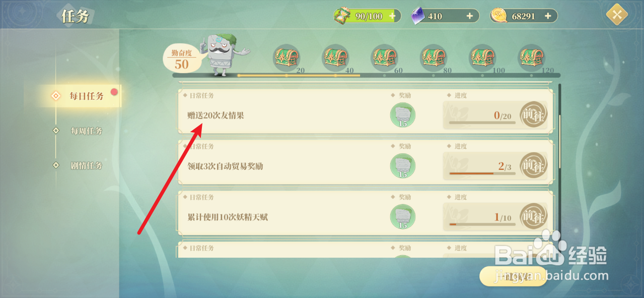The height and width of the screenshot is (298, 644).
Task: Open the treasure chest at 40 diligence
Action: [336, 57]
